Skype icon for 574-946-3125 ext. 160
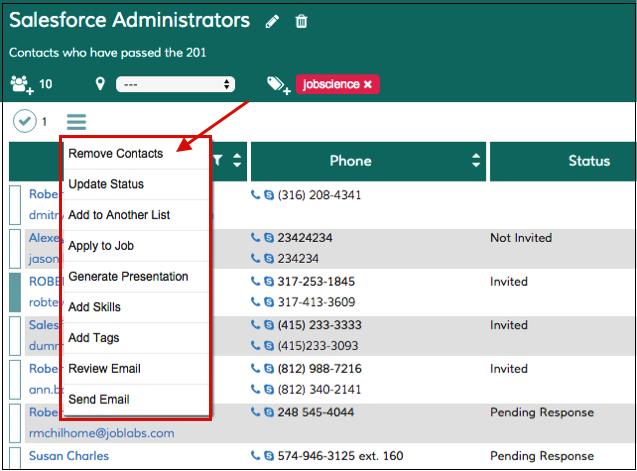 (x=269, y=456)
